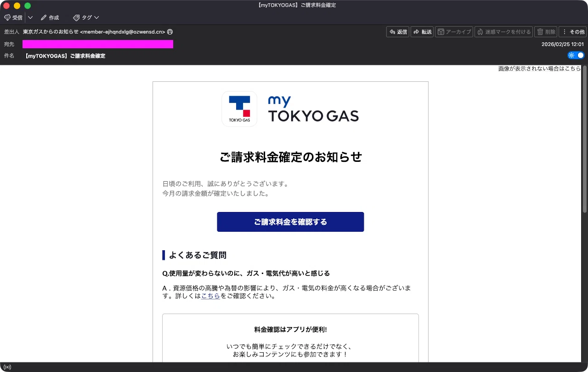Click 作成 to compose a new message
588x372 pixels.
click(50, 17)
